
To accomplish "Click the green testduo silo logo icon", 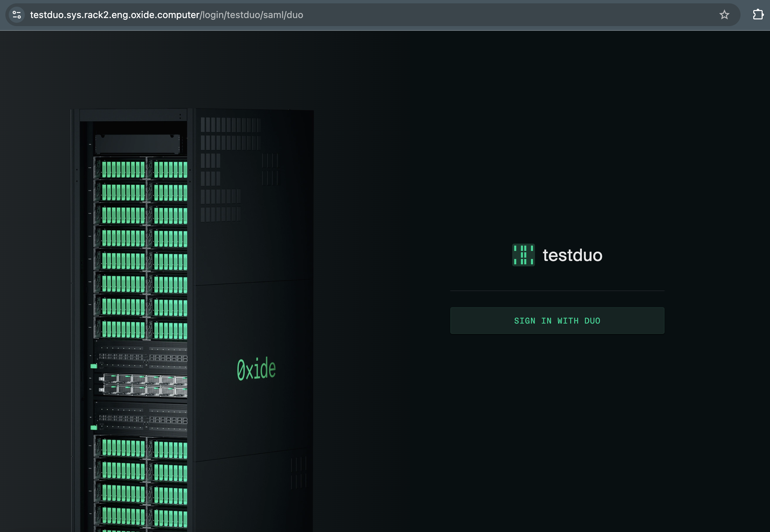I will (x=523, y=255).
